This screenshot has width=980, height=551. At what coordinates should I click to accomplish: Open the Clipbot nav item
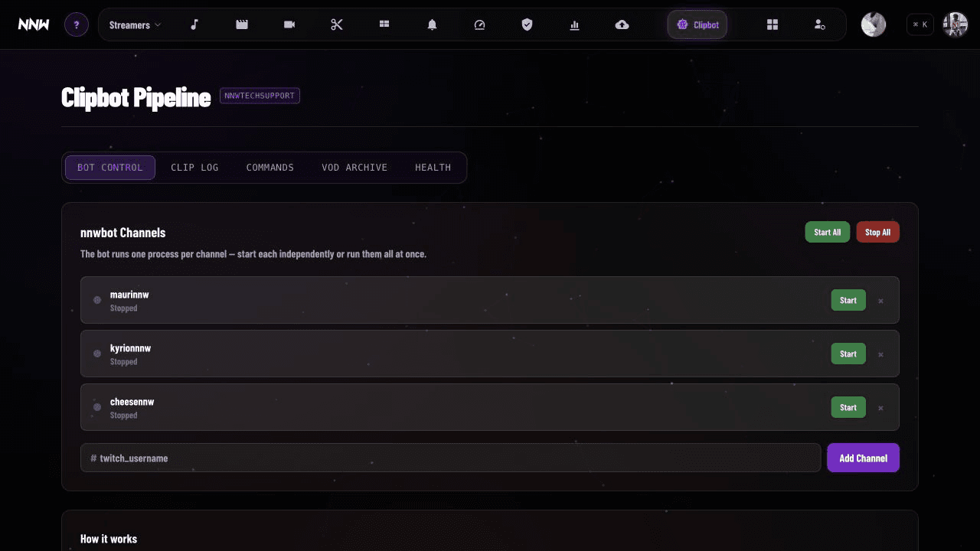coord(697,24)
